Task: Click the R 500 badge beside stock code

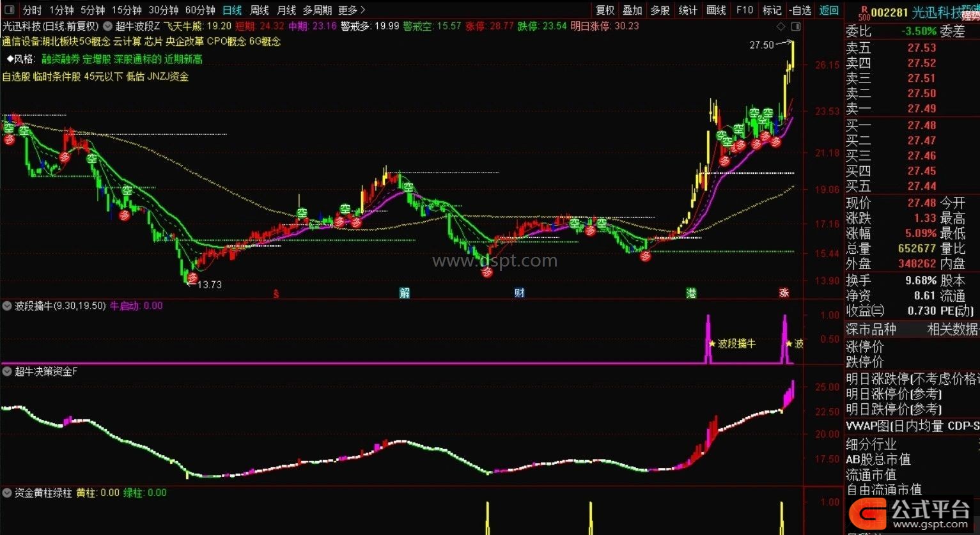Action: click(864, 13)
